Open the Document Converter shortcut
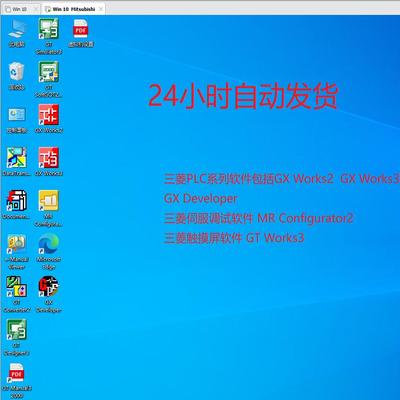Image resolution: width=400 pixels, height=400 pixels. pos(17,205)
